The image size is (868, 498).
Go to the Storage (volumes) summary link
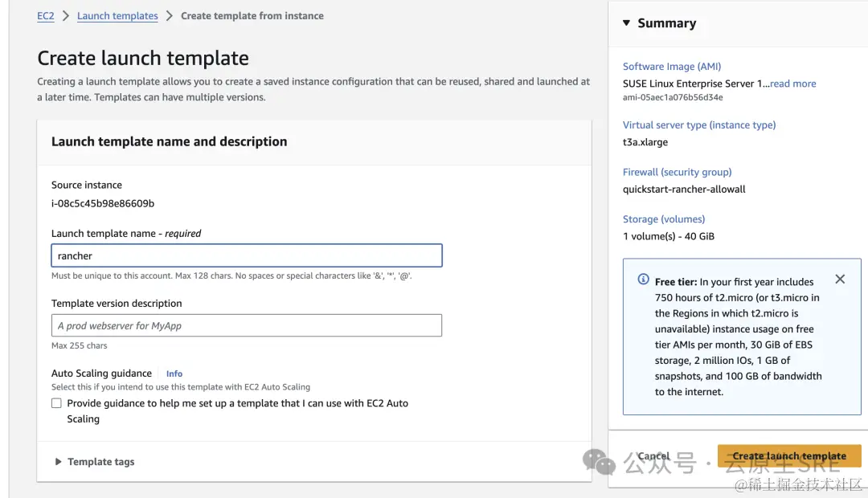coord(664,219)
